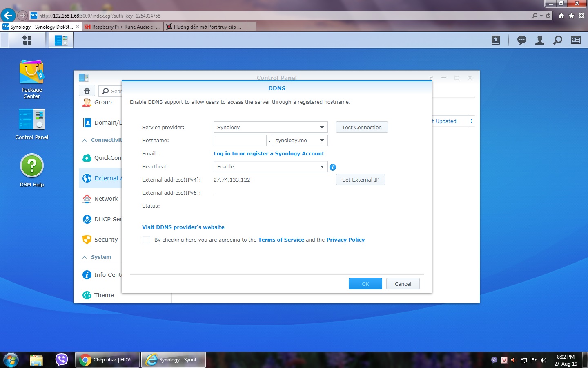The image size is (588, 368).
Task: Refresh the browser page
Action: [548, 16]
